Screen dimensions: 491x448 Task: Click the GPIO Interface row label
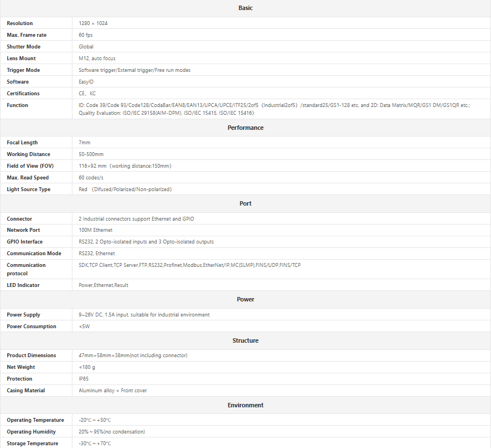pyautogui.click(x=25, y=242)
